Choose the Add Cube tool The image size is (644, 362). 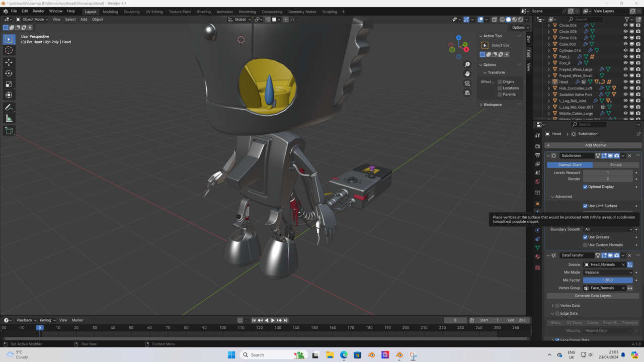[x=9, y=131]
